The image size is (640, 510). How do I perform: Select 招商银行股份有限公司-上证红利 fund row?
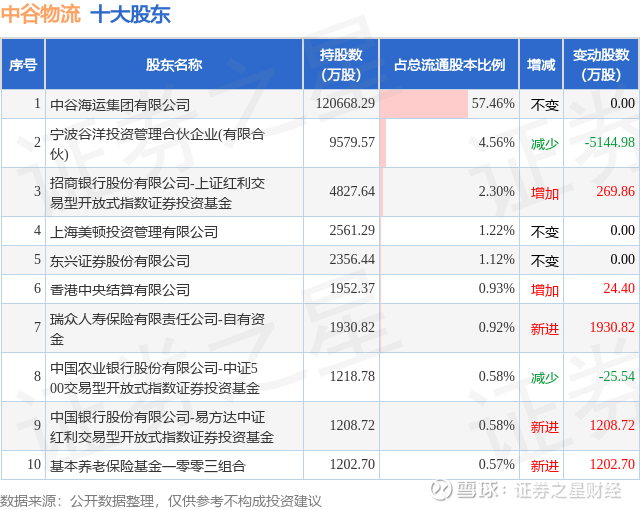tap(158, 193)
